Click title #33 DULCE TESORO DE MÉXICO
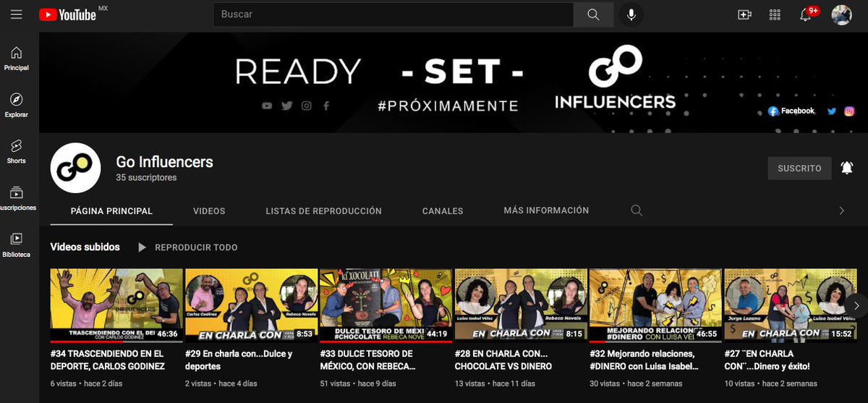Image resolution: width=868 pixels, height=403 pixels. [367, 360]
